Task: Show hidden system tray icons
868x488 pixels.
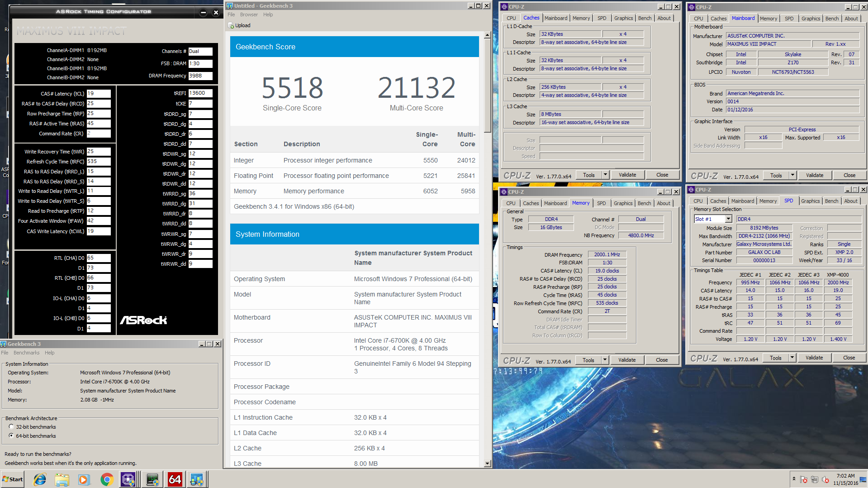Action: coord(794,478)
